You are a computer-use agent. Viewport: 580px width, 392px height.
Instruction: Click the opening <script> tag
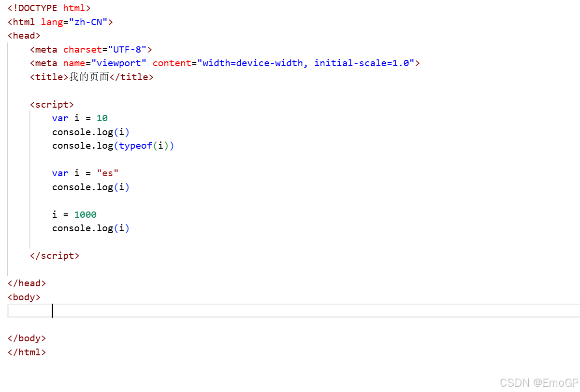click(x=52, y=104)
